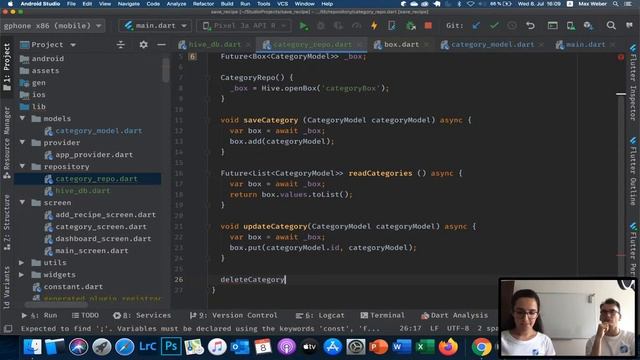Click the red error indicator at the top of the editor
Screen dimensions: 640x360
click(x=621, y=57)
